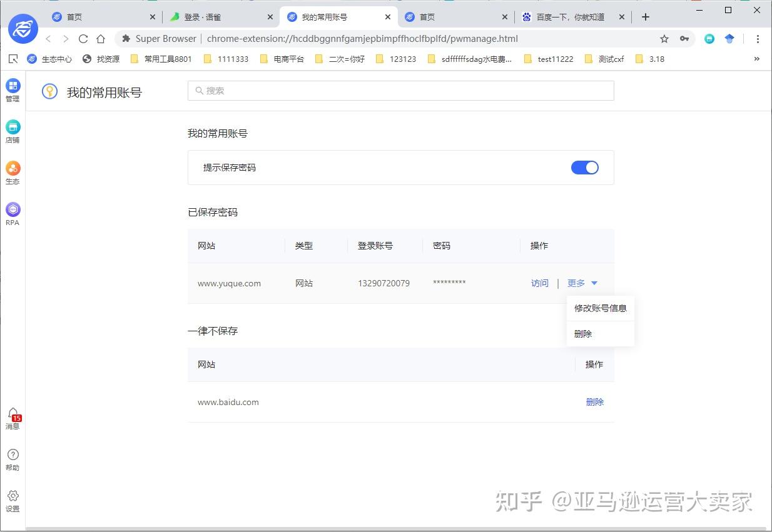Open the 生态 sidebar section
Image resolution: width=772 pixels, height=532 pixels.
tap(13, 173)
